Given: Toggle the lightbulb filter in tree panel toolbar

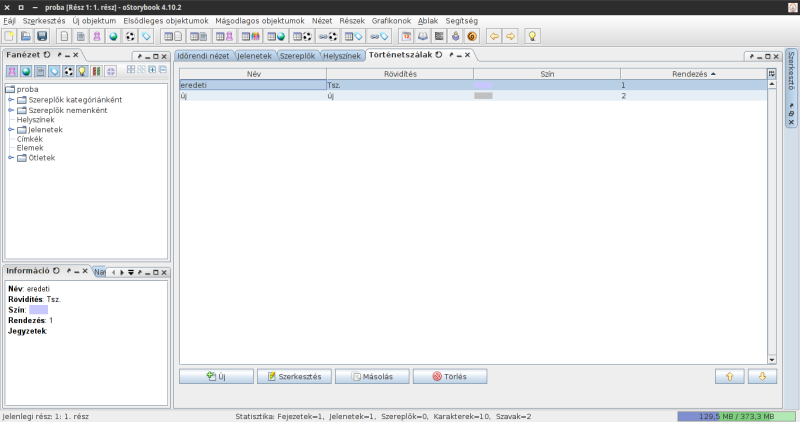Looking at the screenshot, I should click(82, 71).
